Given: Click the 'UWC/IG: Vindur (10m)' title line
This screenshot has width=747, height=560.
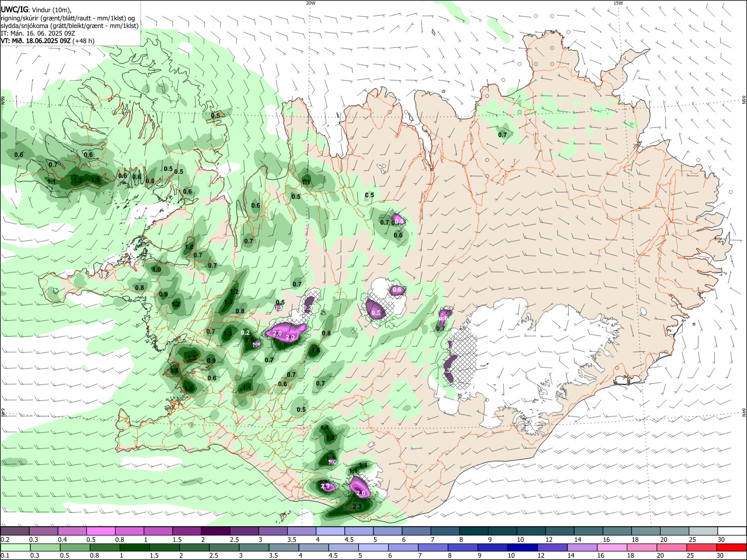Looking at the screenshot, I should point(36,10).
